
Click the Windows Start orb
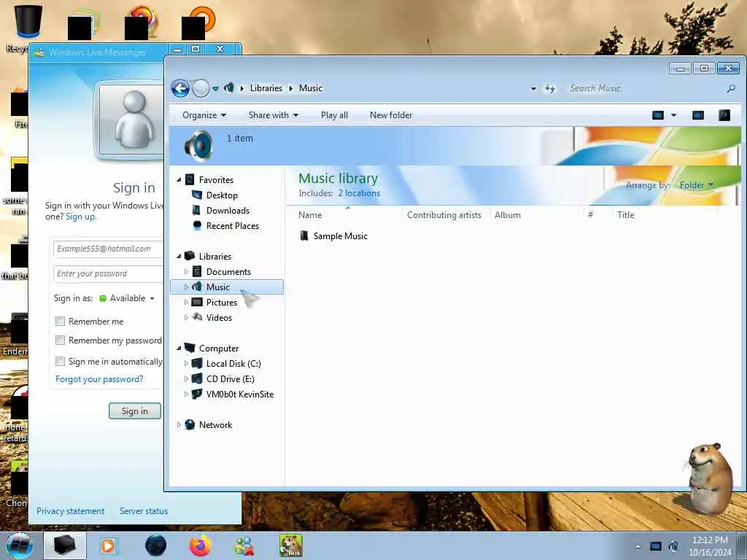(20, 545)
